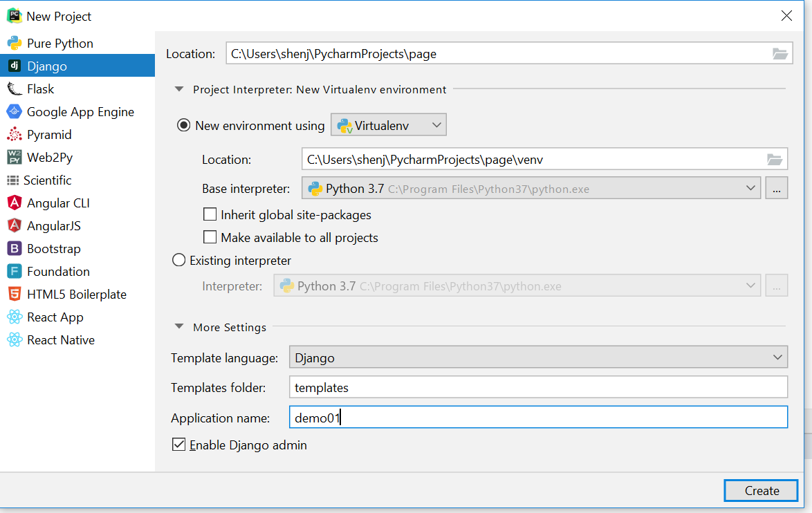Collapse the Project Interpreter section

pyautogui.click(x=179, y=90)
